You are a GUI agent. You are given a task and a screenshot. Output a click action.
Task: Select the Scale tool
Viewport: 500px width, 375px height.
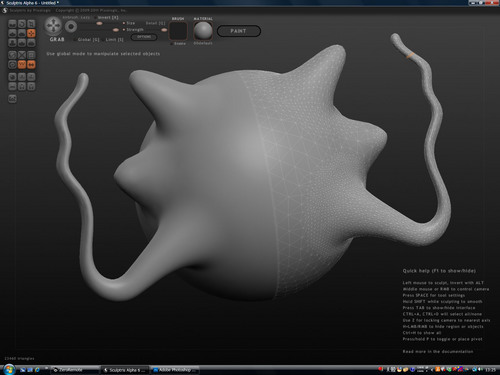(31, 24)
